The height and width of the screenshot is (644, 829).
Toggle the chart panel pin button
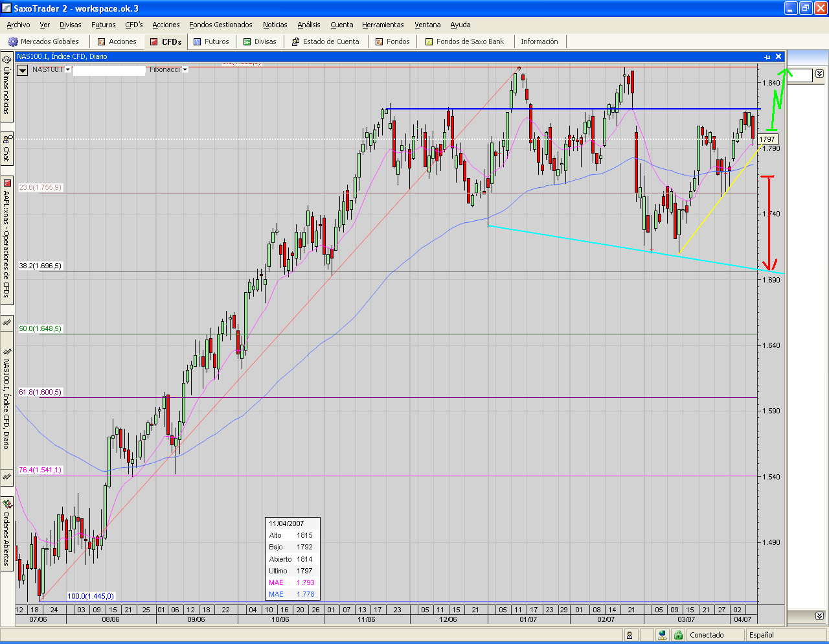point(767,56)
